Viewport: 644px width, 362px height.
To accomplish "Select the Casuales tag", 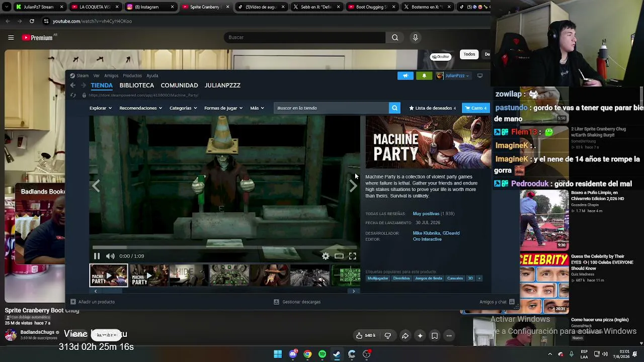I will pos(455,279).
